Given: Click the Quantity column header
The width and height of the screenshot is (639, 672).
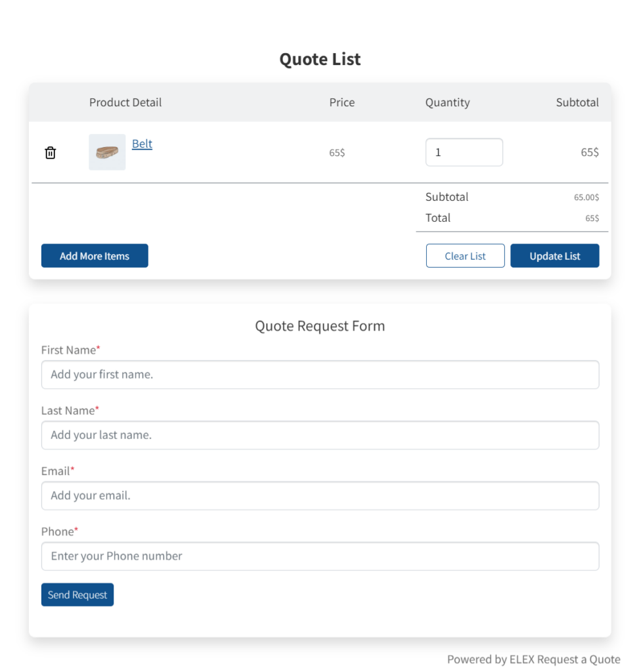Looking at the screenshot, I should 447,102.
